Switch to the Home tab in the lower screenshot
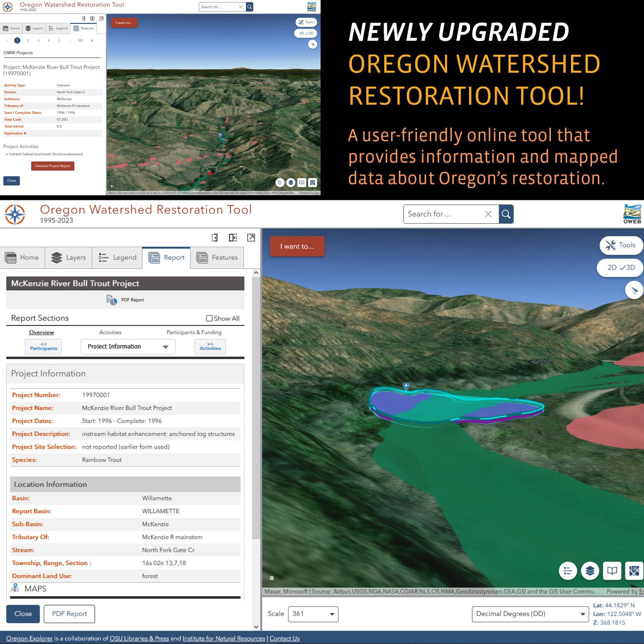This screenshot has height=644, width=644. [x=22, y=257]
